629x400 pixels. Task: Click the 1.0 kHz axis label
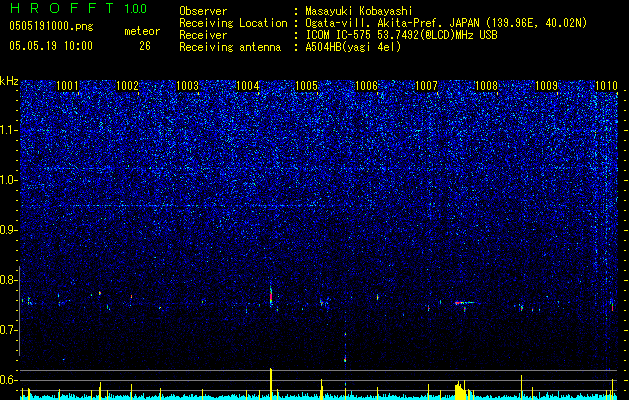coord(8,180)
